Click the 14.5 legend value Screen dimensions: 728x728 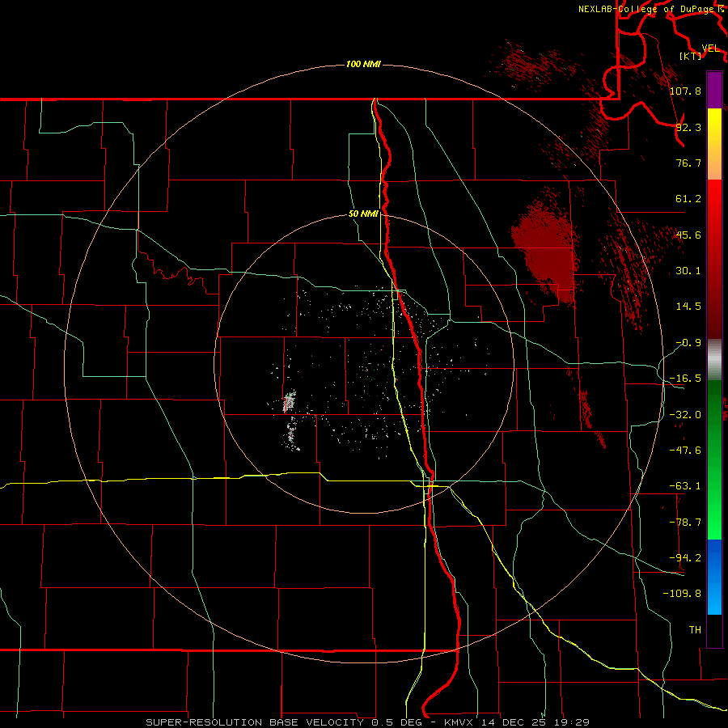(688, 307)
